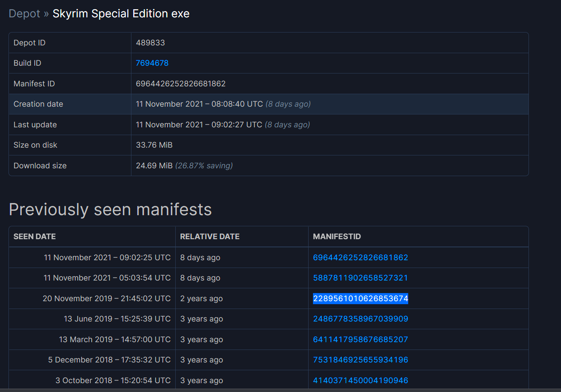Select seen date 5 December 2018 17:35:32 UTC
561x392 pixels.
[109, 360]
